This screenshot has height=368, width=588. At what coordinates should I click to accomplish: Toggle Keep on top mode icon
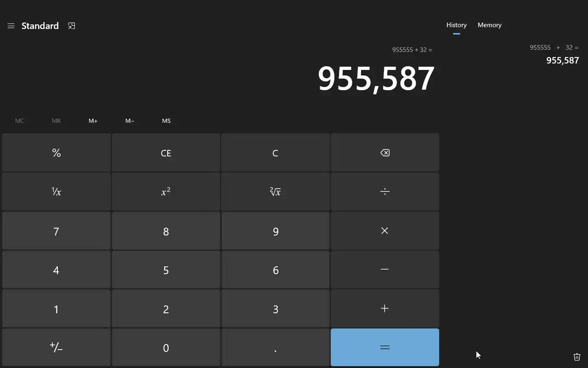point(72,26)
